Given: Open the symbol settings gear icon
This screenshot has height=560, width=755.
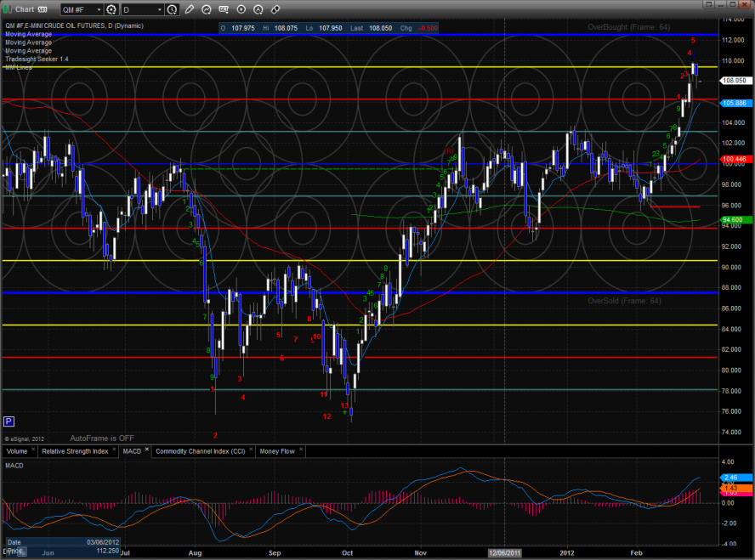Looking at the screenshot, I should 111,10.
